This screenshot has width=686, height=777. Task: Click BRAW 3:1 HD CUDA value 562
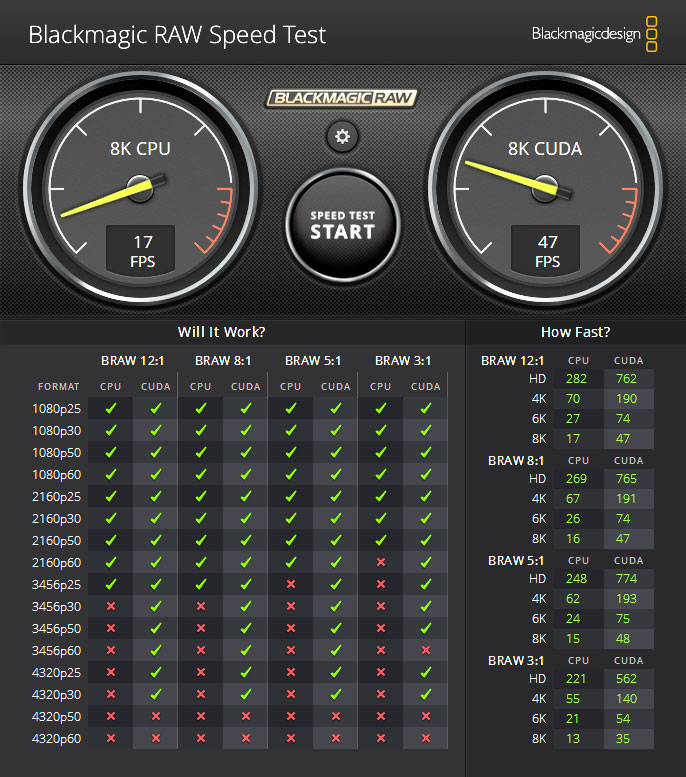click(627, 678)
